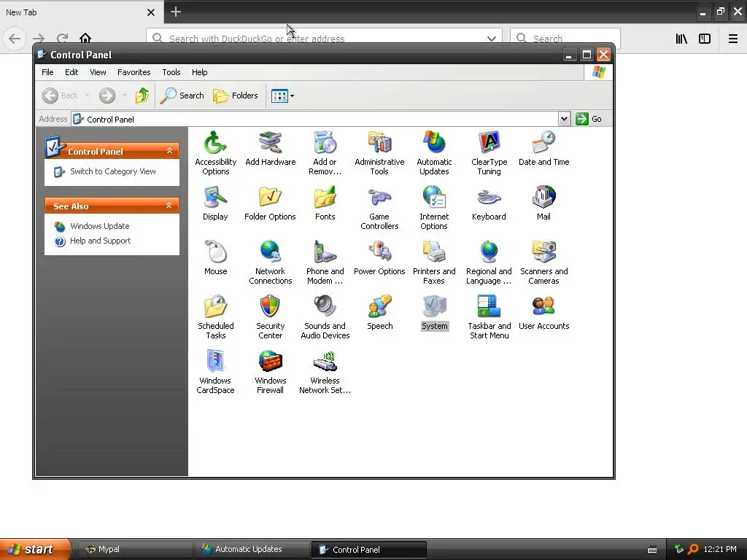Click the Start button

[x=35, y=549]
